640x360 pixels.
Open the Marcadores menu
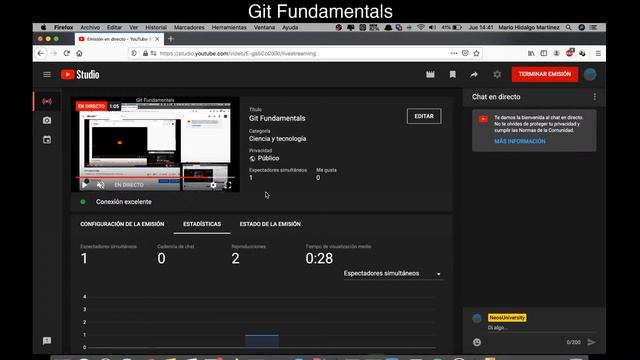189,27
